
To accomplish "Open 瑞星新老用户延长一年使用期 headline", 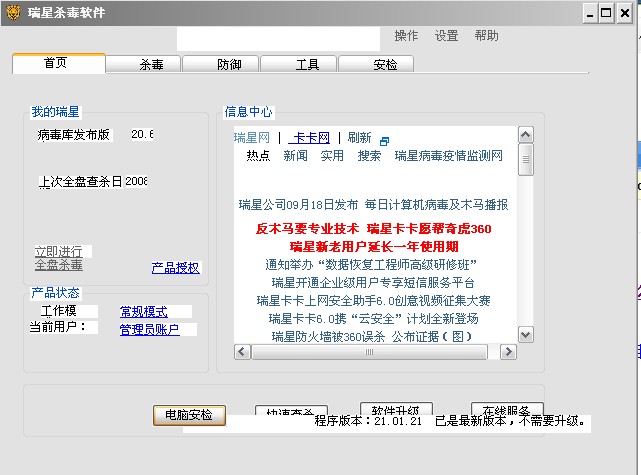I will (x=374, y=246).
